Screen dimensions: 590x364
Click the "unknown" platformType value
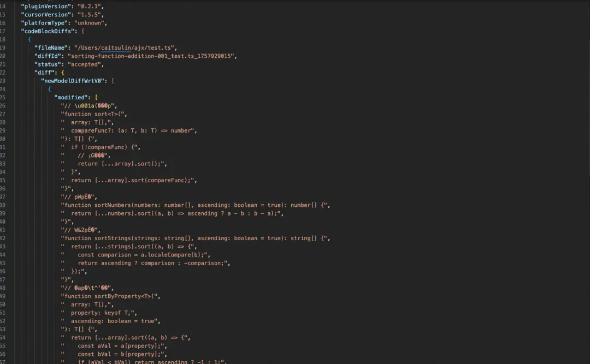[x=89, y=23]
